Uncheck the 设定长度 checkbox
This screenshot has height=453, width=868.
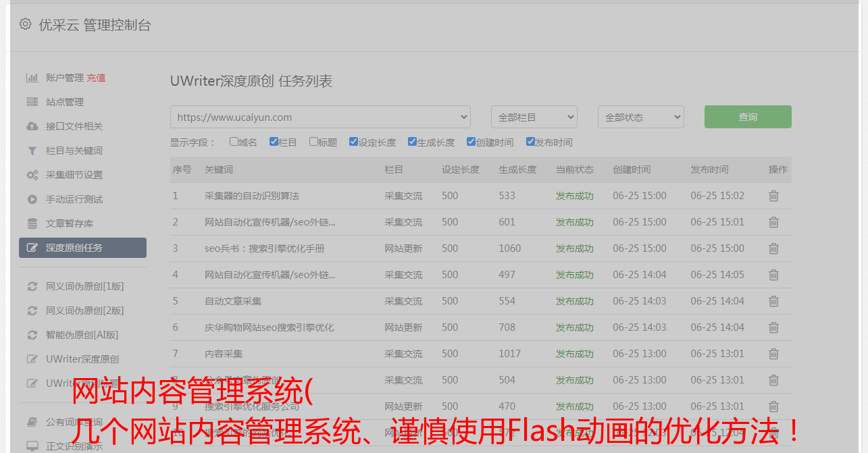pyautogui.click(x=353, y=142)
